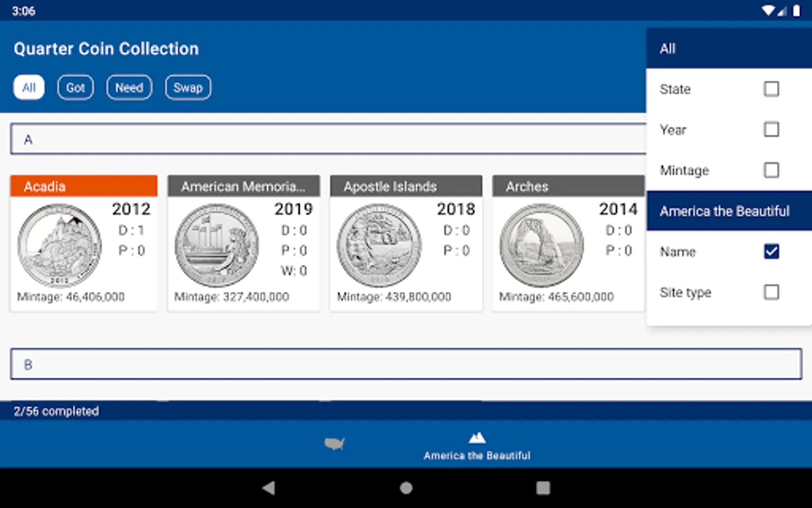This screenshot has width=812, height=508.
Task: Select the 'America the Beautiful' menu header
Action: [729, 211]
